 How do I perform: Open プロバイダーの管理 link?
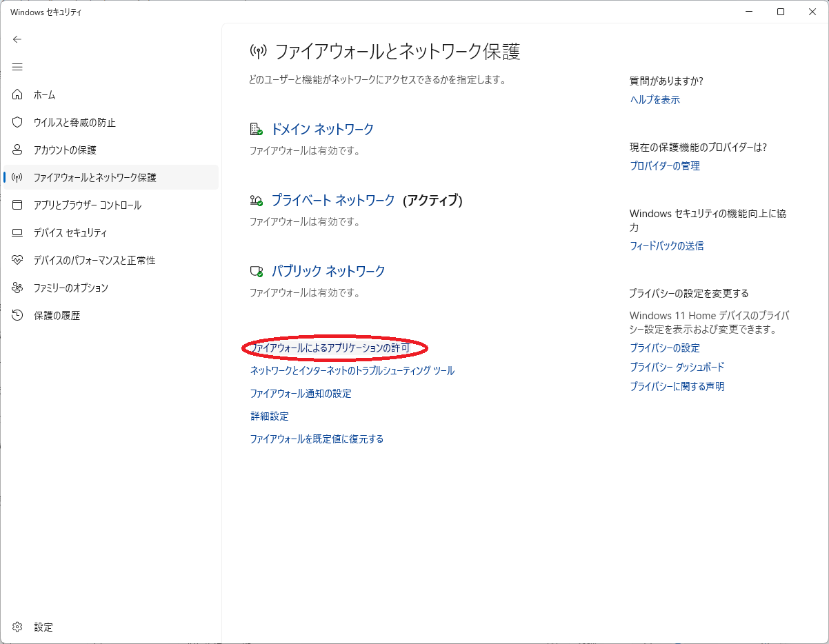click(665, 165)
